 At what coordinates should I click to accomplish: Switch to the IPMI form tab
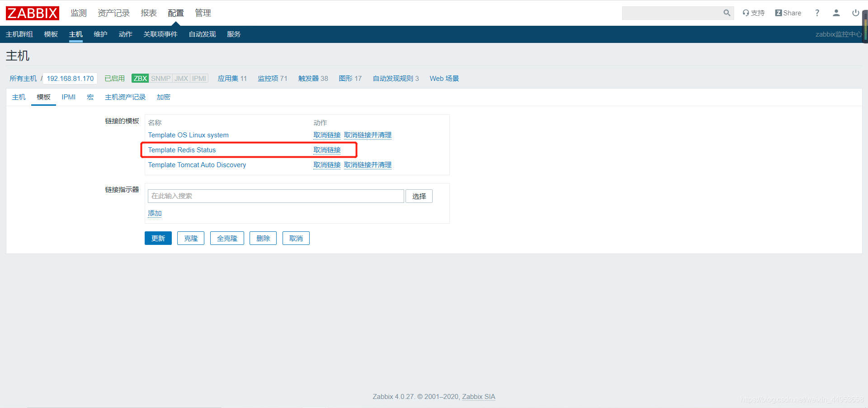coord(69,97)
